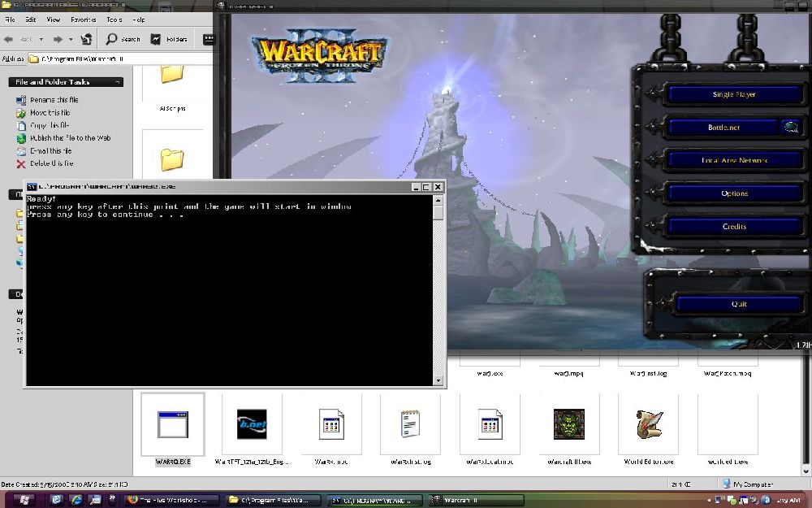Switch to C:\Program Files taskbar button
The image size is (812, 508).
tap(274, 500)
